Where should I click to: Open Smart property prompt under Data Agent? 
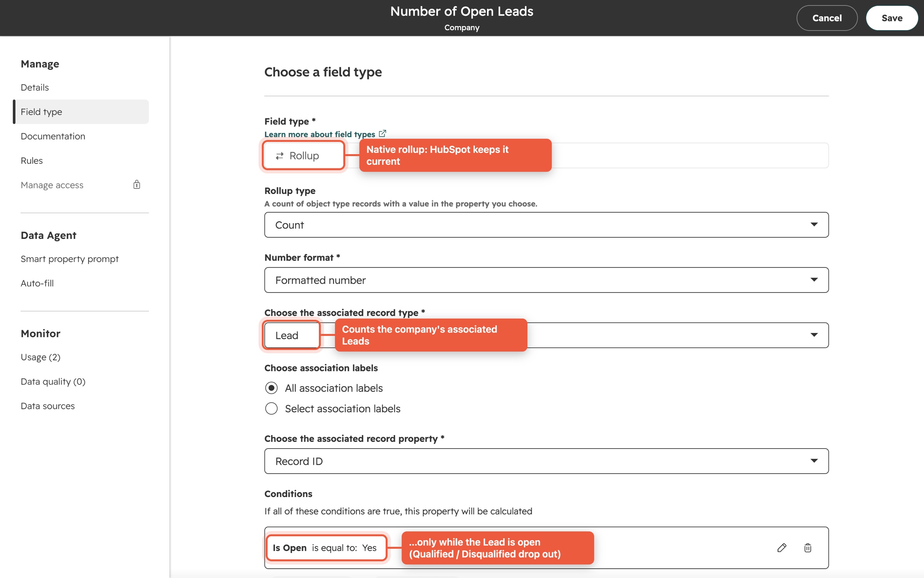click(70, 259)
